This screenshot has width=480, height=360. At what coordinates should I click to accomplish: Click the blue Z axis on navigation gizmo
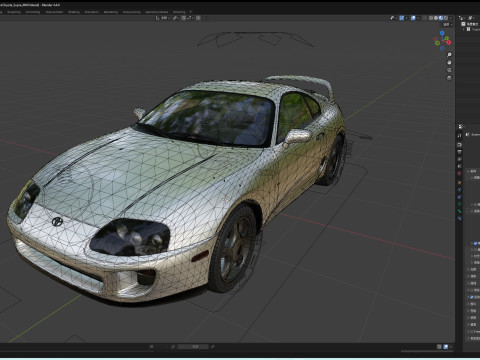(442, 33)
